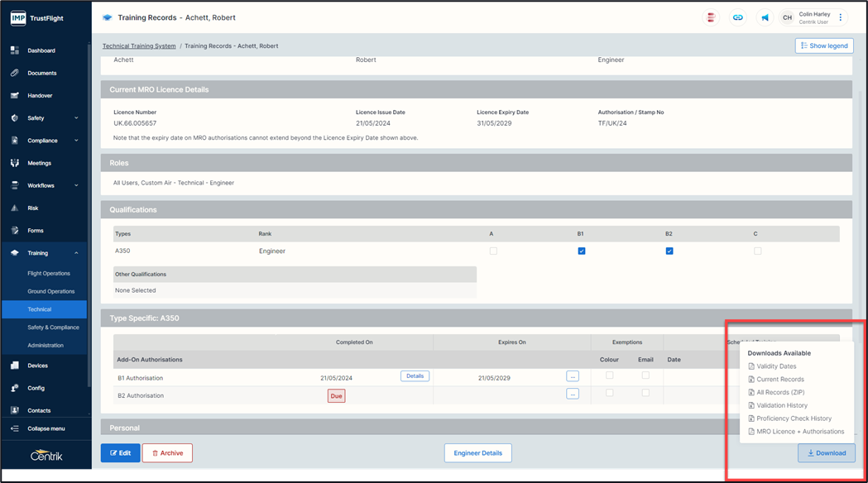The height and width of the screenshot is (483, 868).
Task: Click the licence number UK.66.005657
Action: point(135,123)
